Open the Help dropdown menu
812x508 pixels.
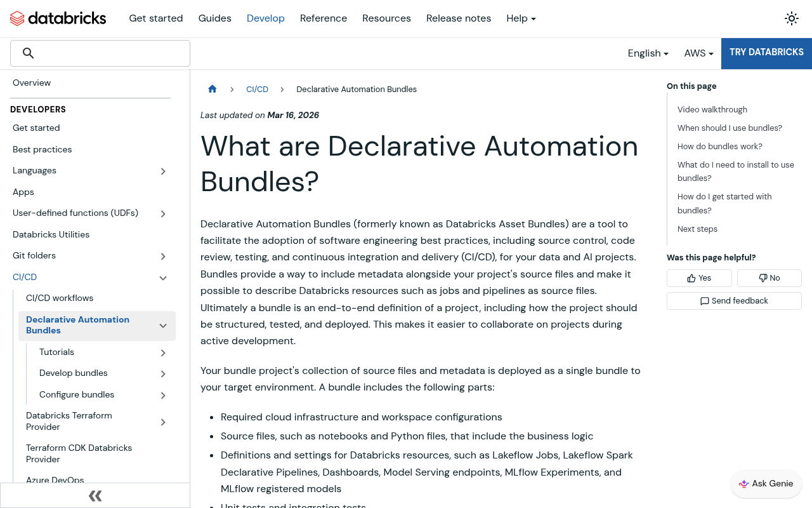[x=521, y=18]
